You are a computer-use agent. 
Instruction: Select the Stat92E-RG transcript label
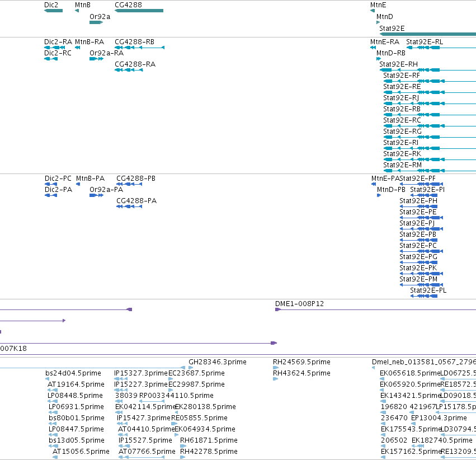(403, 132)
